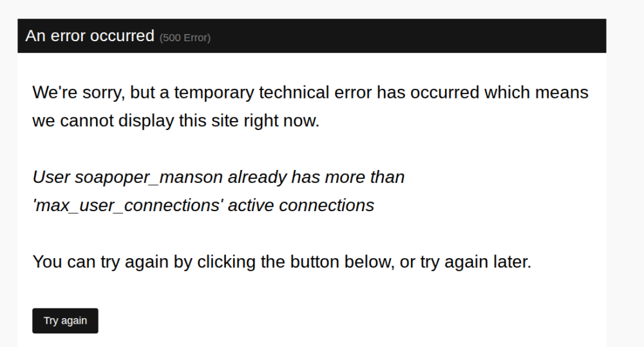
Task: Click the word "clicking" in the last sentence
Action: [227, 263]
